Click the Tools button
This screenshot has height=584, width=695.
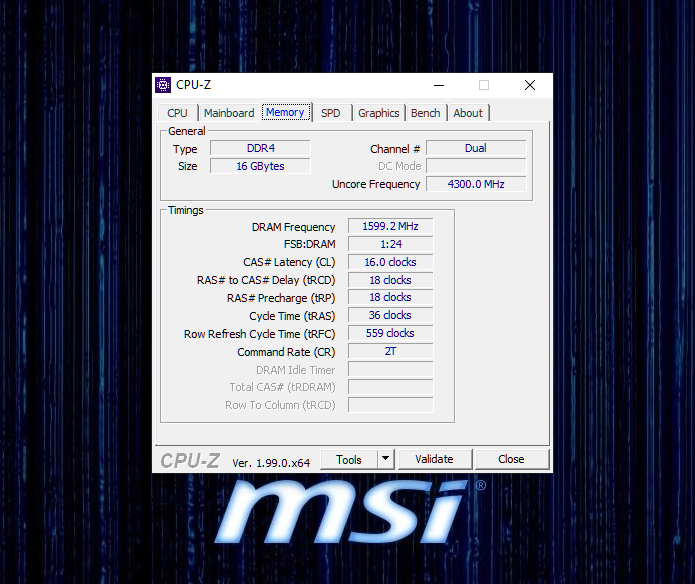click(x=349, y=459)
